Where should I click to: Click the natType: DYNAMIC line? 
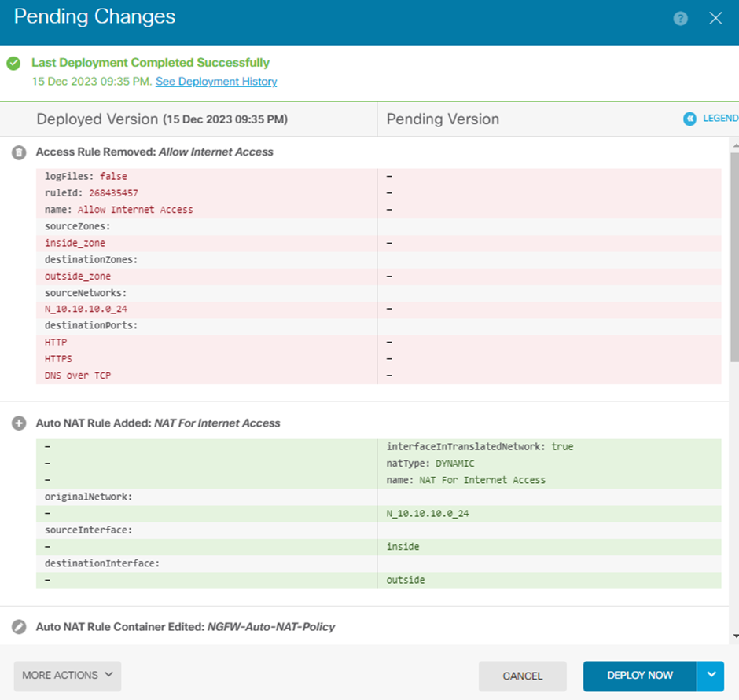430,464
